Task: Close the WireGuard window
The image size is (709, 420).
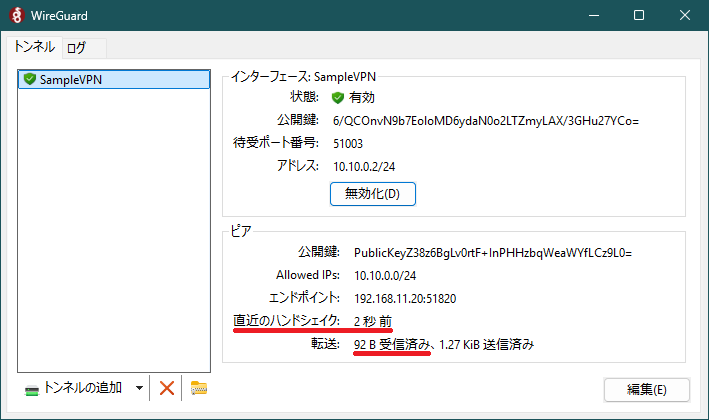Action: coord(685,15)
